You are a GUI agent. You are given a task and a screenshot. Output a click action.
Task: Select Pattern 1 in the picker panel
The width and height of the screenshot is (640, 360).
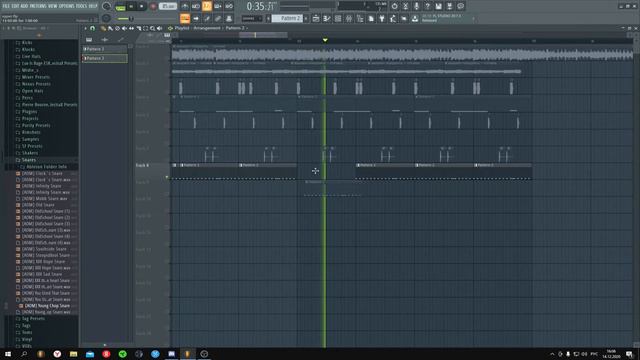105,49
